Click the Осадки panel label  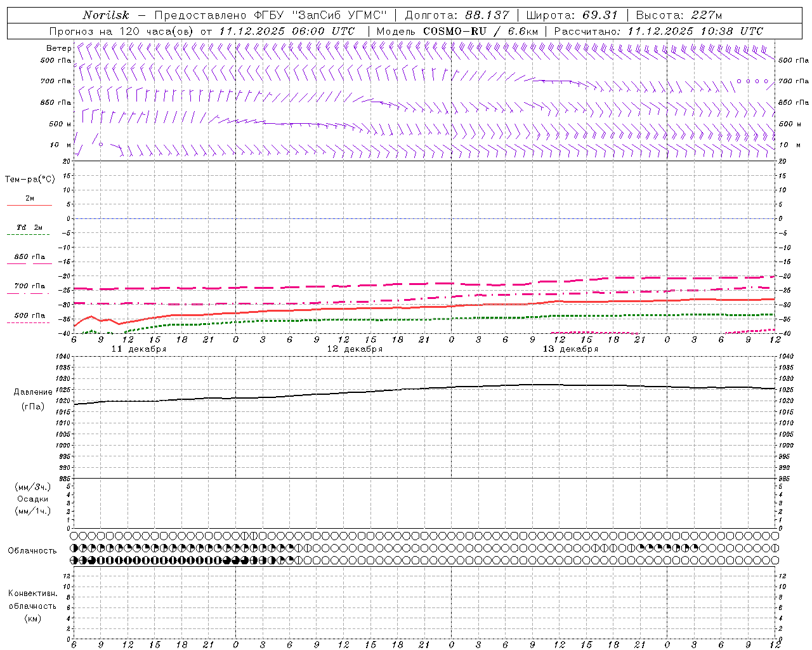coord(33,499)
